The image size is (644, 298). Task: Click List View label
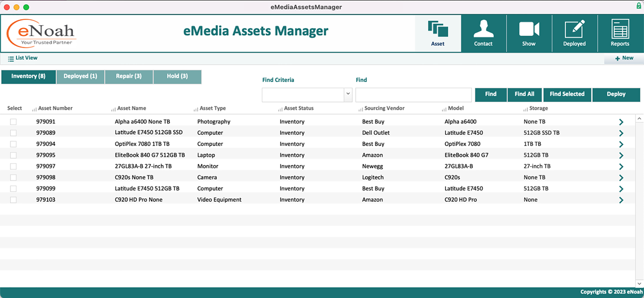(x=26, y=58)
